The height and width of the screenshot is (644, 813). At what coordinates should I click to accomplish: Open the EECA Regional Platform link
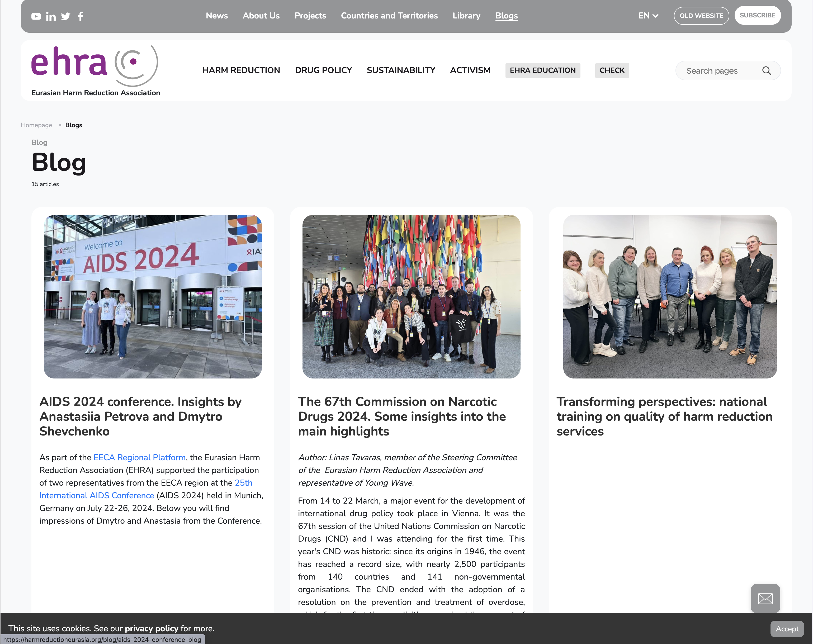pos(140,457)
